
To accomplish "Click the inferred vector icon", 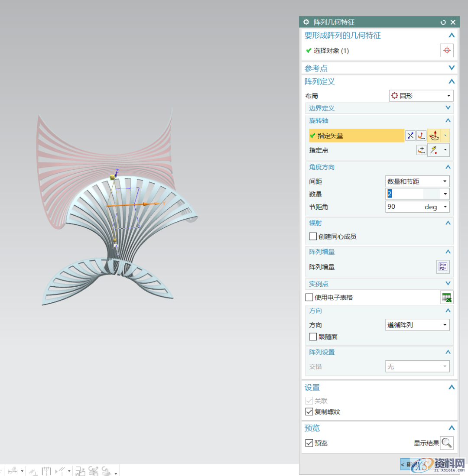I will coord(434,136).
